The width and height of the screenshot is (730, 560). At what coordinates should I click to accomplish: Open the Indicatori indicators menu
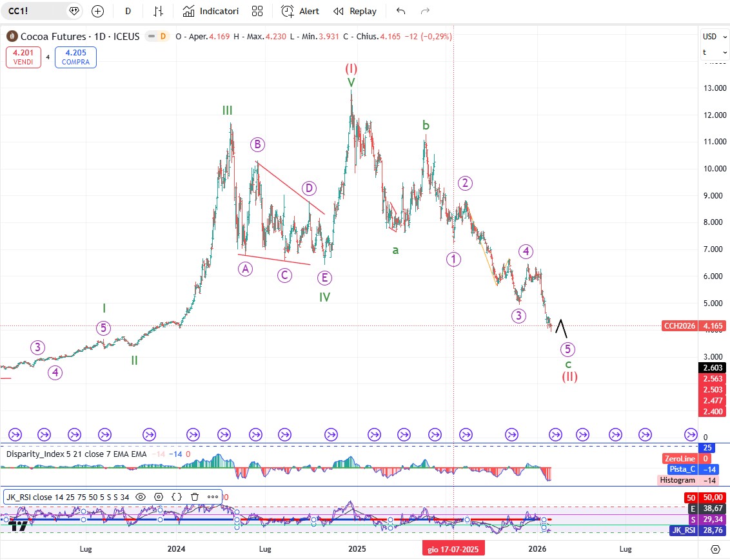[210, 11]
